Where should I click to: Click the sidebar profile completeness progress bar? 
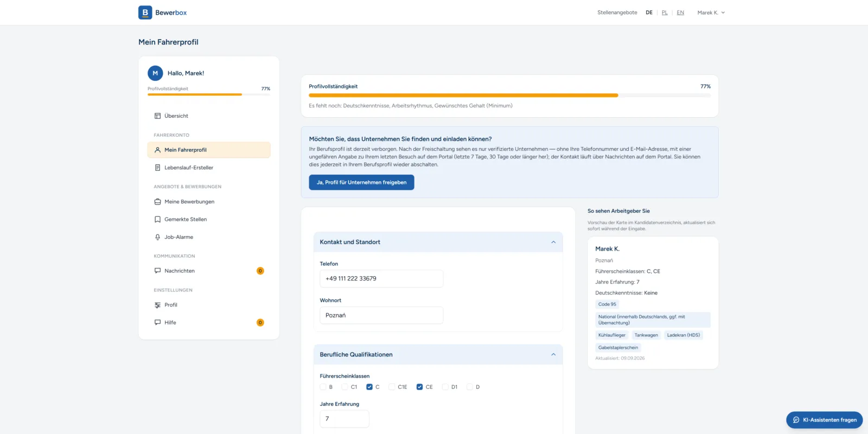(x=209, y=94)
